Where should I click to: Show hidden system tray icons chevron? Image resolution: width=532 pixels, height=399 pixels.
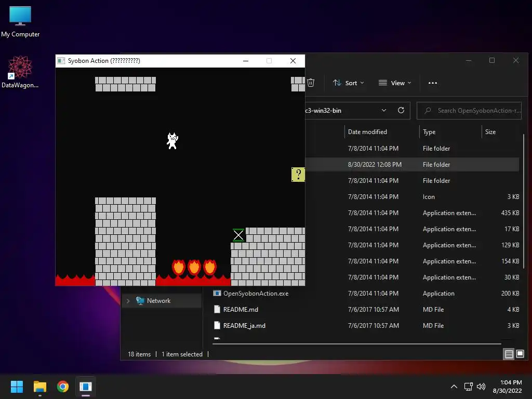tap(454, 387)
